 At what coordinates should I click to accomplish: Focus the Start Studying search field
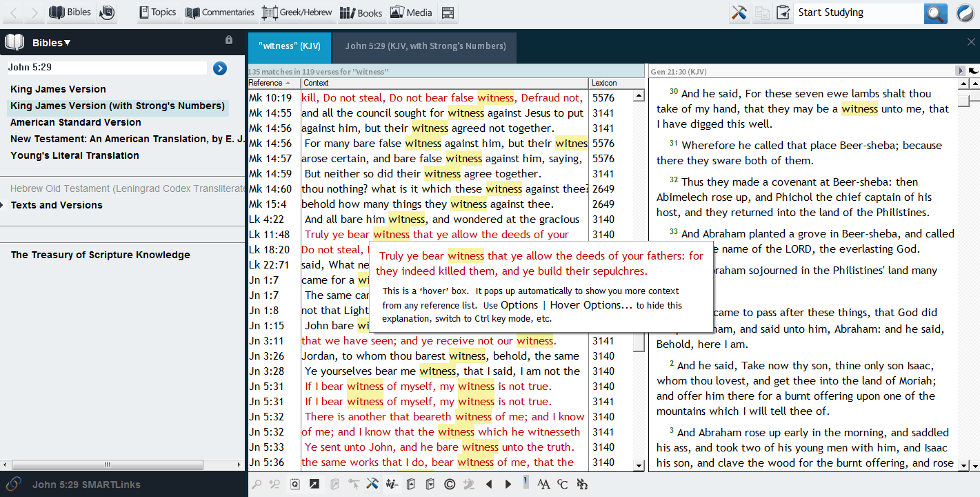(859, 12)
